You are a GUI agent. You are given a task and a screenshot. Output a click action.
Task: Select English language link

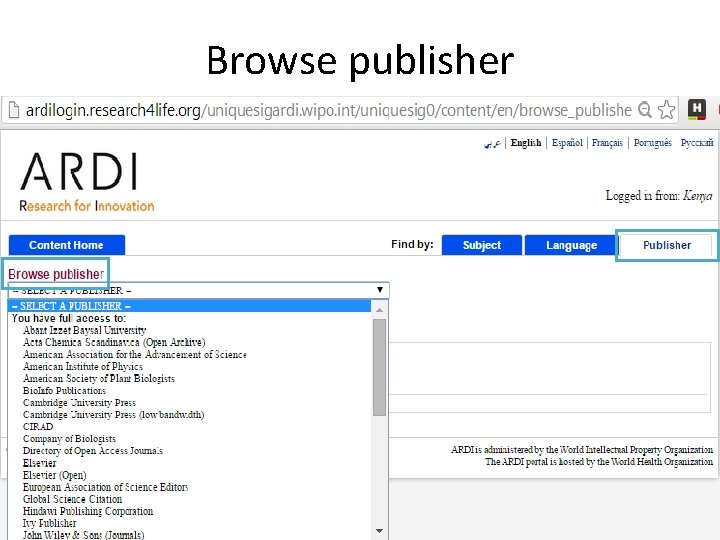[x=526, y=143]
